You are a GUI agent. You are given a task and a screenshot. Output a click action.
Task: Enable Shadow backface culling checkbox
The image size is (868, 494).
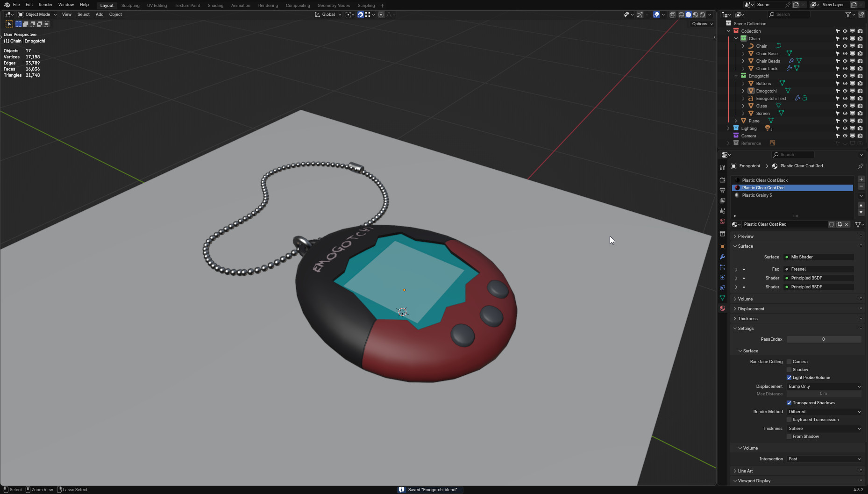789,370
